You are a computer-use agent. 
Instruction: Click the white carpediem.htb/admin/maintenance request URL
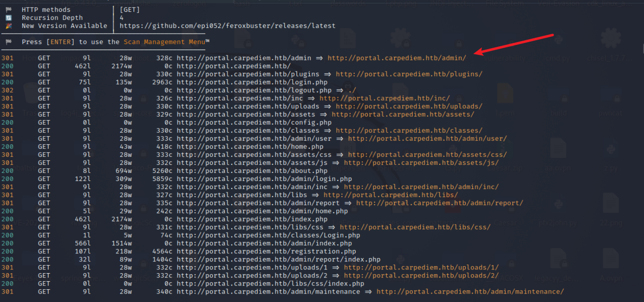pos(269,291)
